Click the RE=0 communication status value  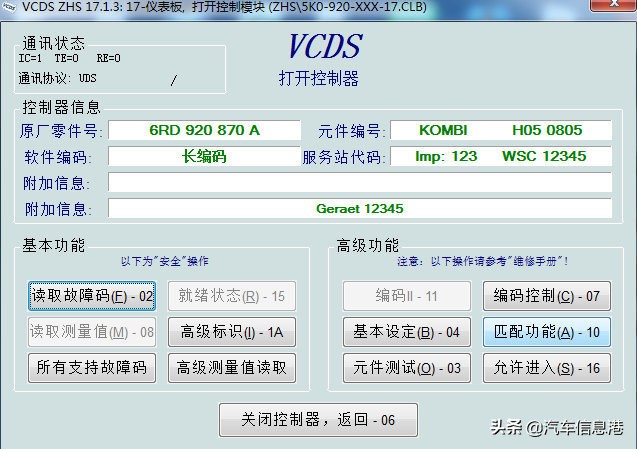pyautogui.click(x=108, y=58)
